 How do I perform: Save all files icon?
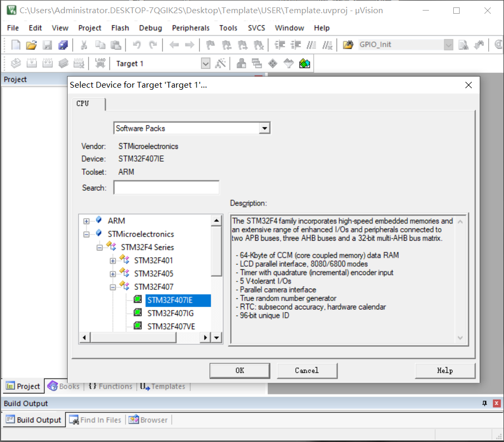pos(63,45)
